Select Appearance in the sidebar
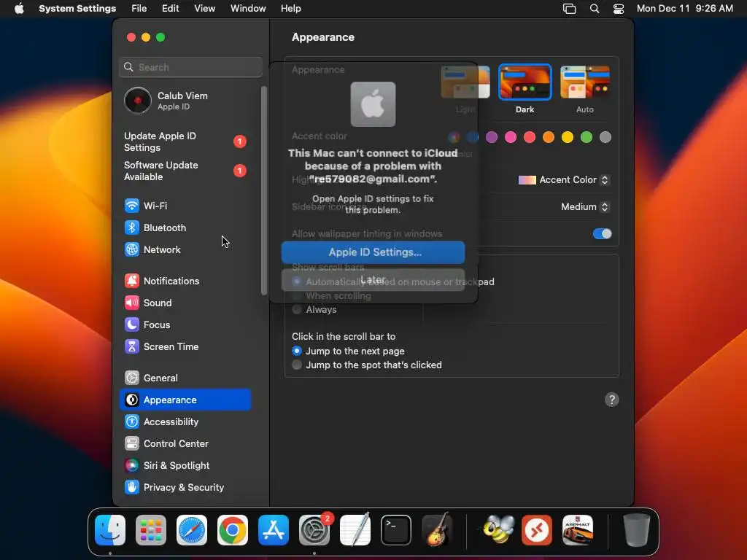This screenshot has width=747, height=560. [x=185, y=400]
